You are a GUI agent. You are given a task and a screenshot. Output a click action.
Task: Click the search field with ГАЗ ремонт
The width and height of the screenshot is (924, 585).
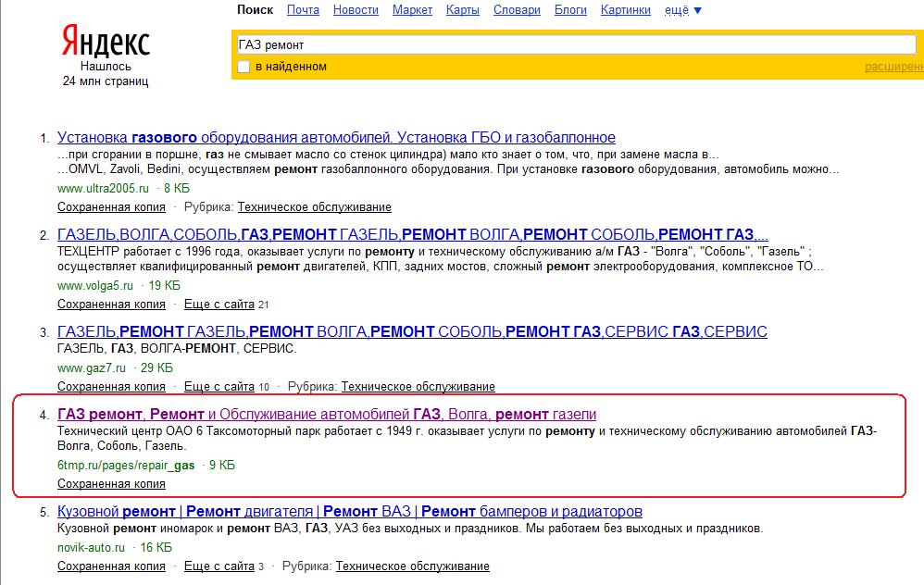coord(576,44)
